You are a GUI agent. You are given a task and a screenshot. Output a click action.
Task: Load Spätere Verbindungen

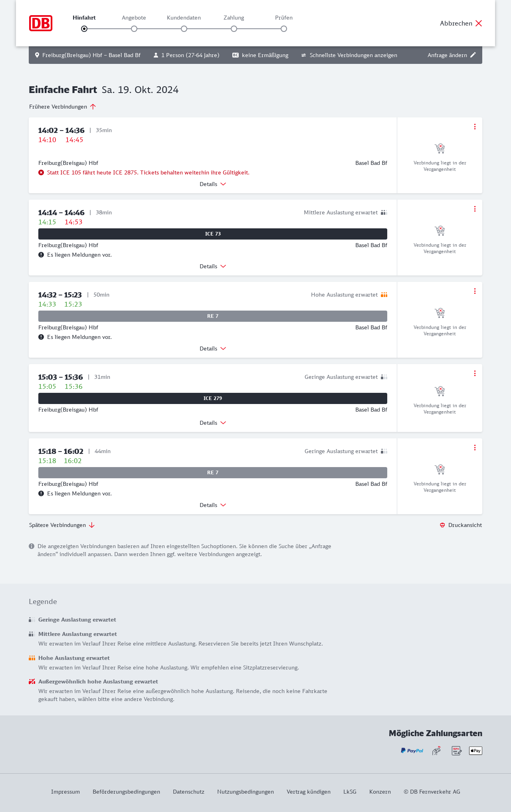(62, 525)
